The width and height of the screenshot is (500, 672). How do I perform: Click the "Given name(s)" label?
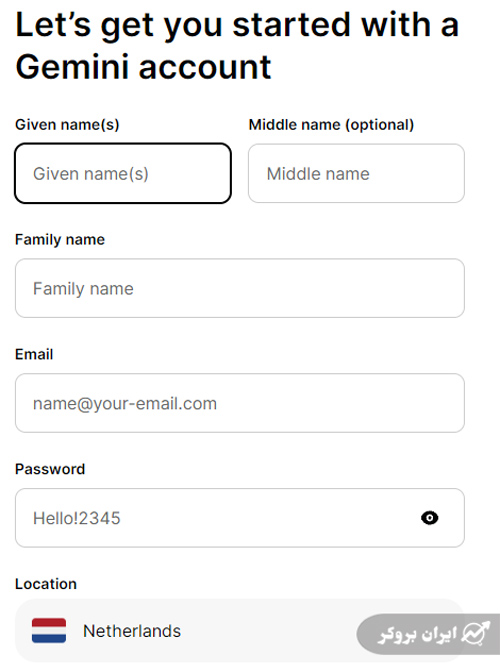click(67, 125)
